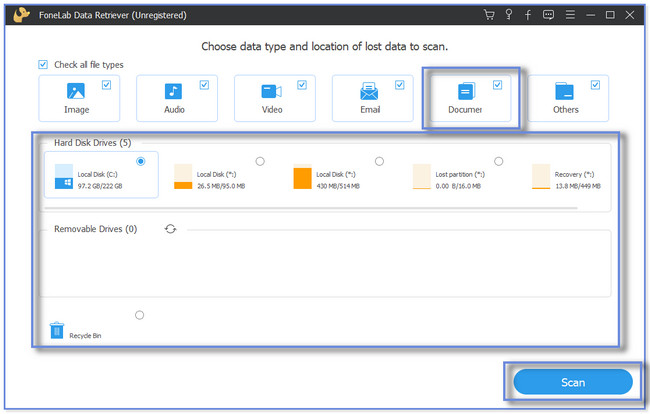
Task: Click the 13.8 MB/449 MB size text
Action: pos(578,186)
